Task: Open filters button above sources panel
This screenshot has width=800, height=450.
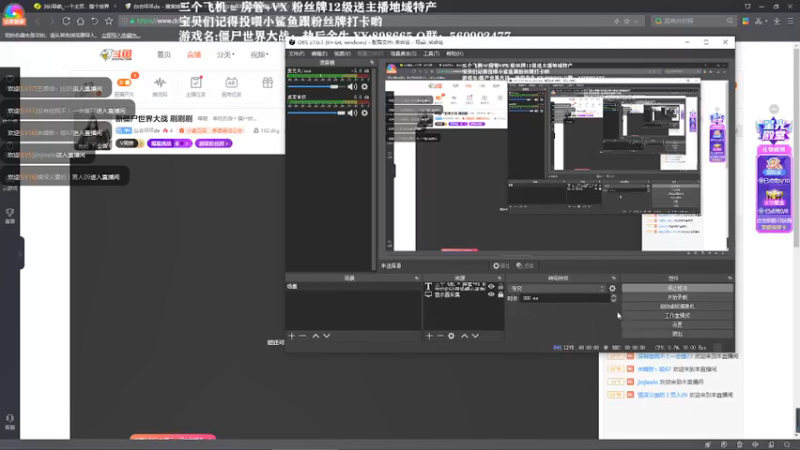Action: coord(524,266)
